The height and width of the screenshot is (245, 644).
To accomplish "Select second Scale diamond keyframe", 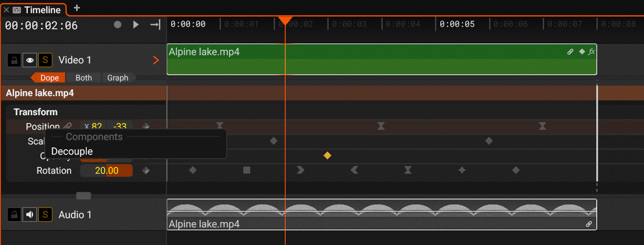I will click(488, 141).
